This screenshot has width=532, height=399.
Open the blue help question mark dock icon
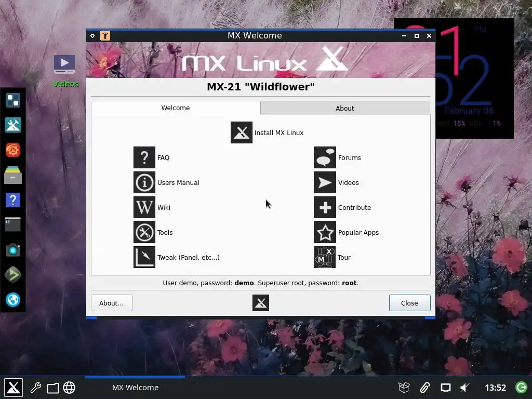[13, 200]
